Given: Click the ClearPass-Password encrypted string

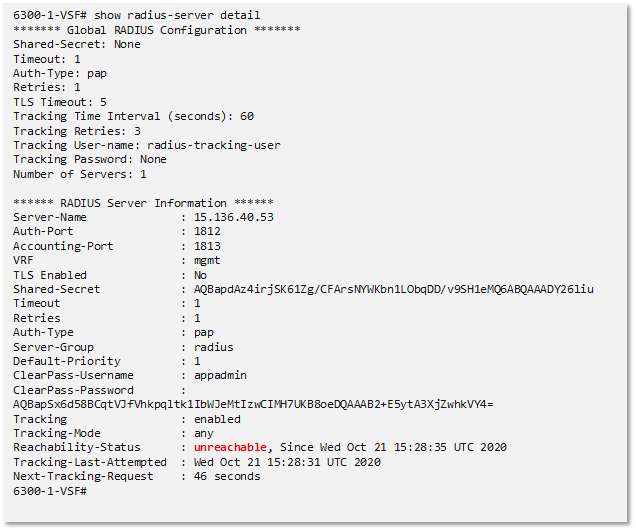Looking at the screenshot, I should click(253, 404).
